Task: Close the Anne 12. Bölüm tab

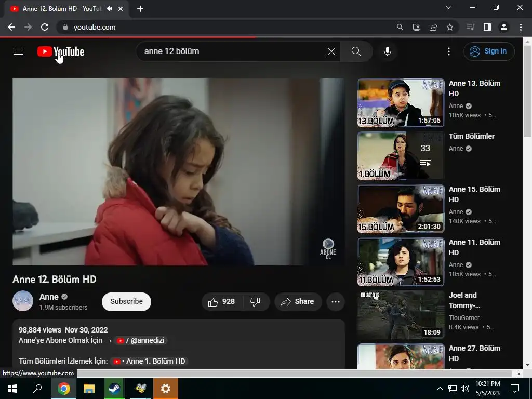Action: (121, 9)
